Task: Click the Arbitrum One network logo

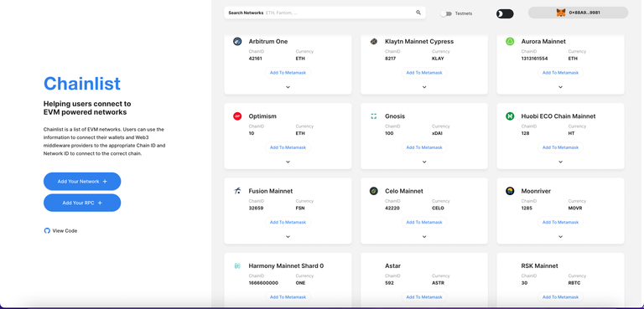Action: click(x=237, y=41)
